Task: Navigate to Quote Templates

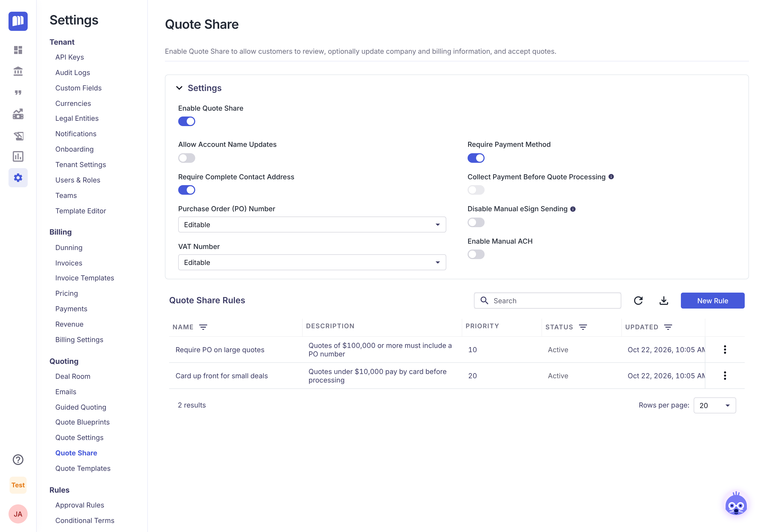Action: (x=83, y=468)
